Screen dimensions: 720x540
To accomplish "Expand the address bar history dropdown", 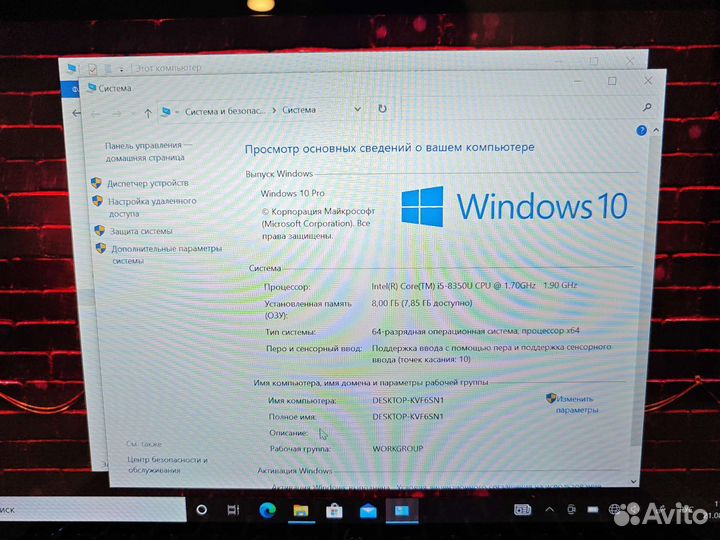I will pos(357,109).
